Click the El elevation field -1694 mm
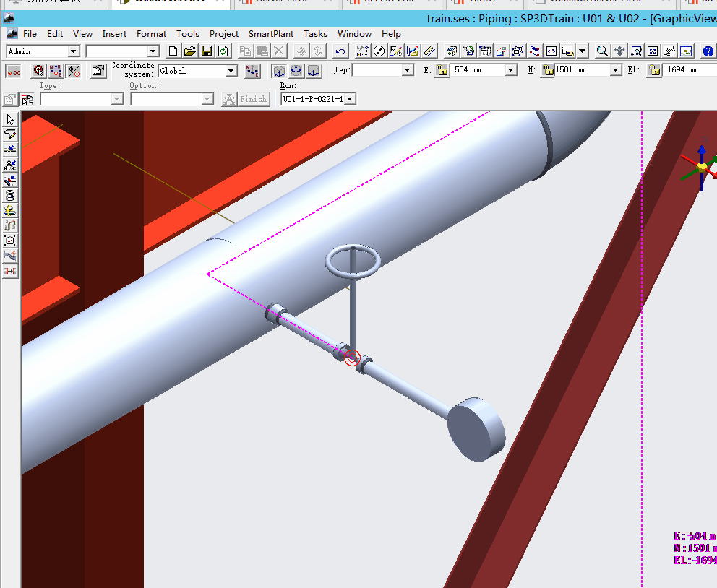Viewport: 717px width, 588px height. coord(690,70)
